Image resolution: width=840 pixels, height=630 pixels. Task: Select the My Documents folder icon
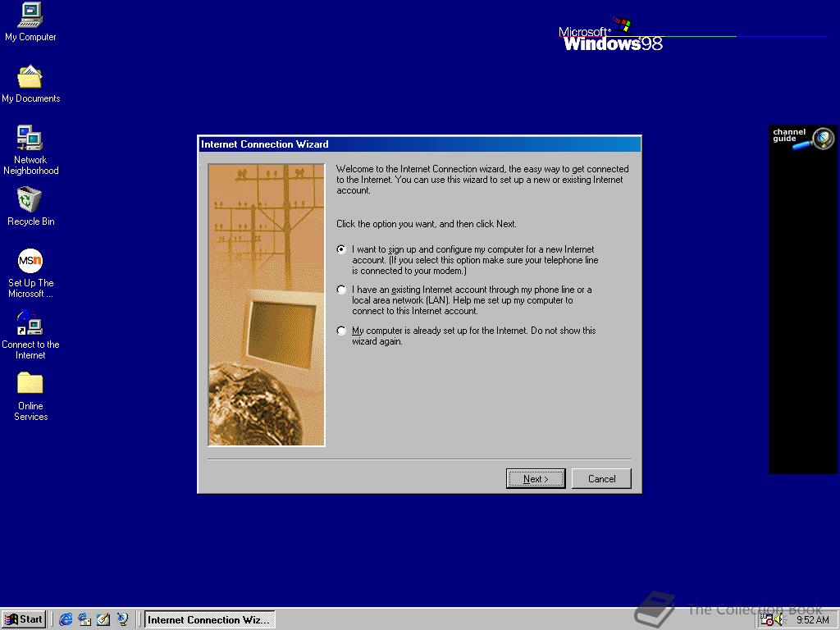30,84
